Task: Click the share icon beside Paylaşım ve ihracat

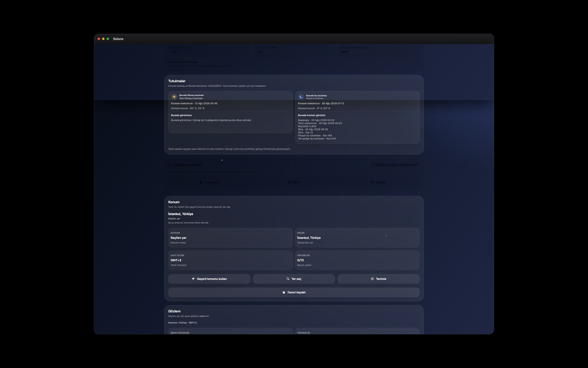Action: point(170,165)
